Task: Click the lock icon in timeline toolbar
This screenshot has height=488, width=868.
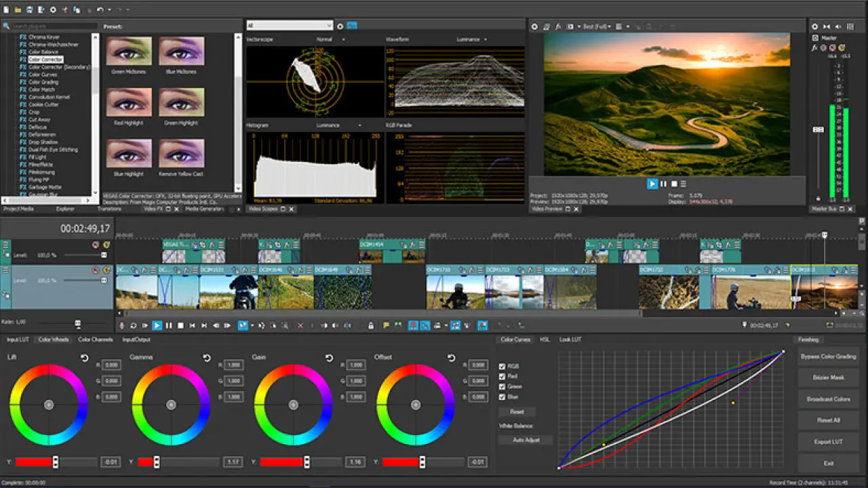Action: [x=371, y=326]
